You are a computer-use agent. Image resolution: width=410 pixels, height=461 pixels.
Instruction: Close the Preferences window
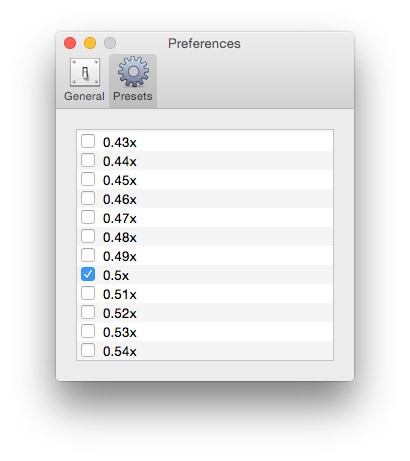pos(70,43)
